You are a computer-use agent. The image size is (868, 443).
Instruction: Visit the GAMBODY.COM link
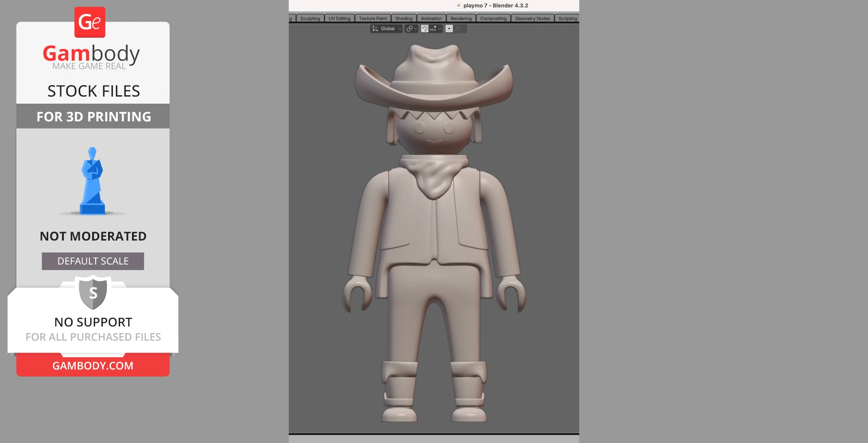(x=93, y=365)
